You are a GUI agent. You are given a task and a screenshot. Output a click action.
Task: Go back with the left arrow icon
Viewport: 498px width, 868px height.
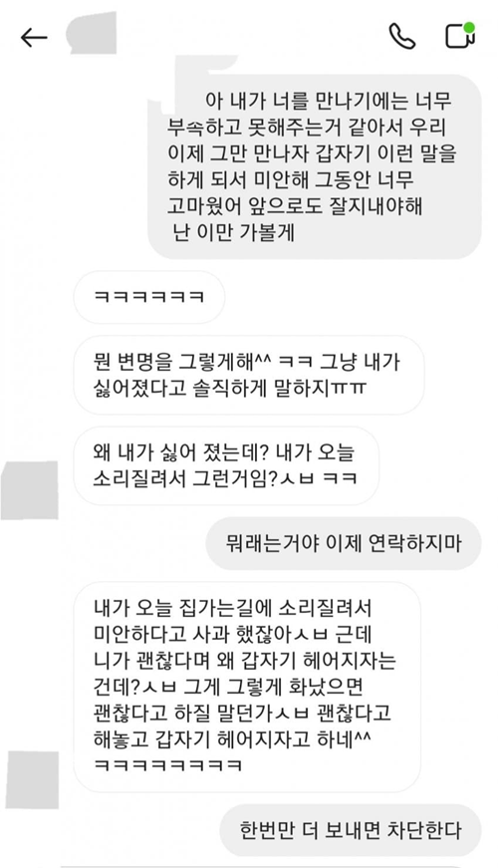tap(34, 38)
